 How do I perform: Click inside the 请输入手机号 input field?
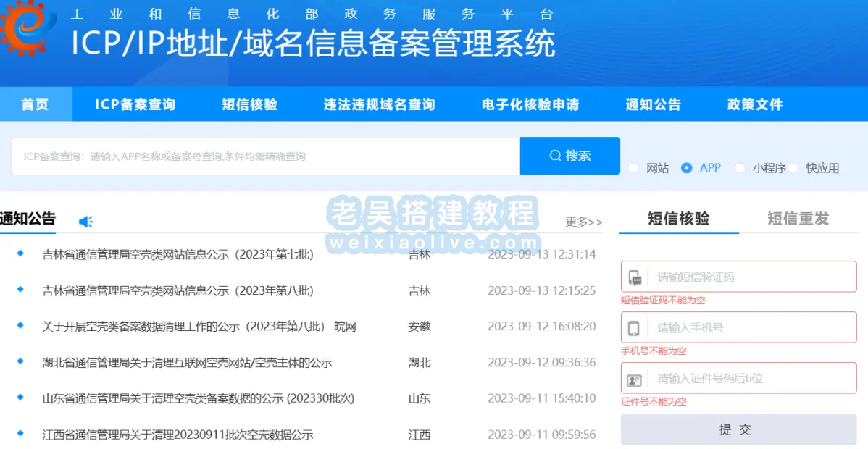(746, 327)
